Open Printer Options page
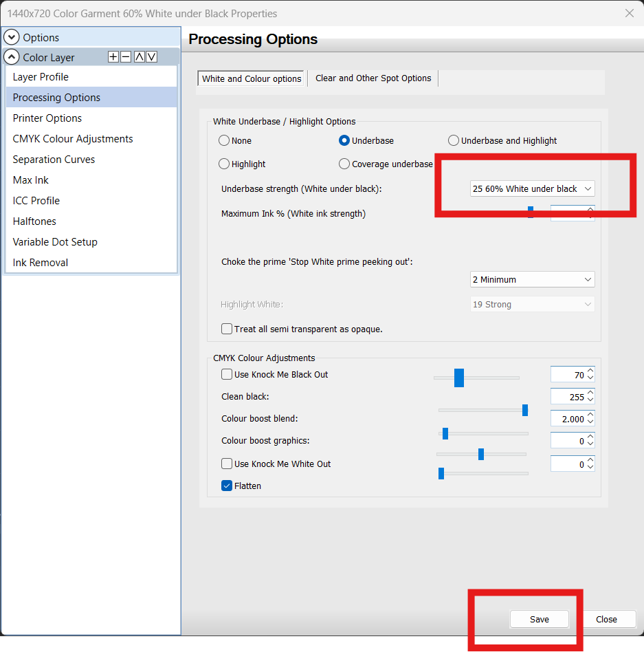Screen dimensions: 644x652 (x=91, y=118)
